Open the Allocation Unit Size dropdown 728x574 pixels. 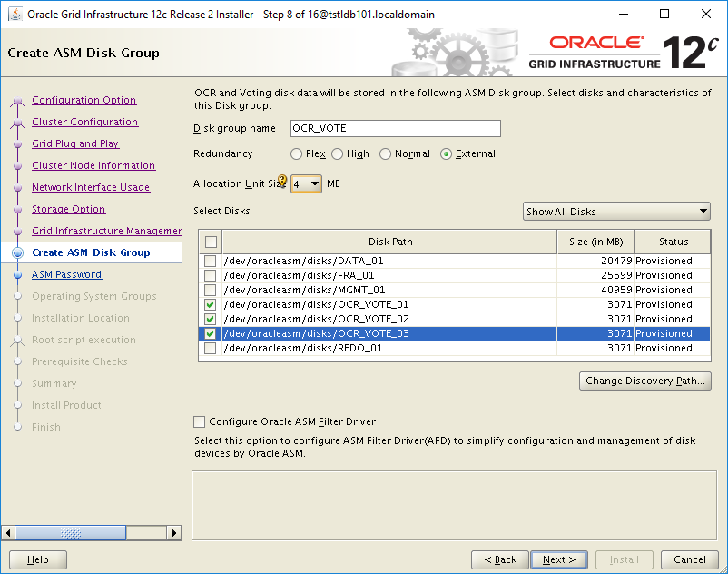[306, 183]
